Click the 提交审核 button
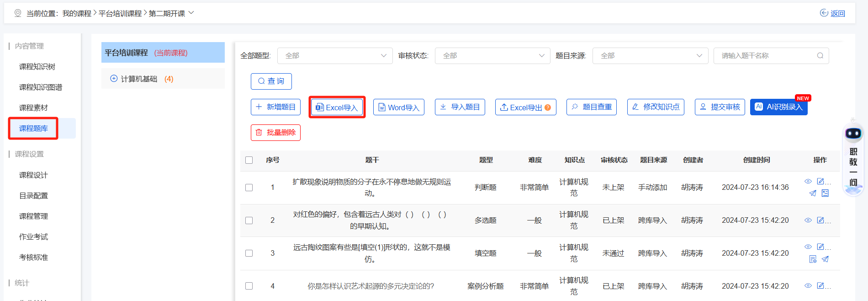 click(x=720, y=107)
